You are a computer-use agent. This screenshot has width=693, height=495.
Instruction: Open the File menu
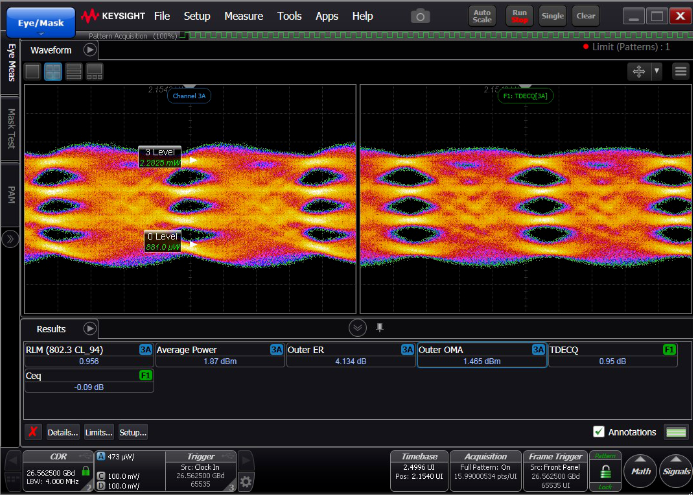(162, 16)
